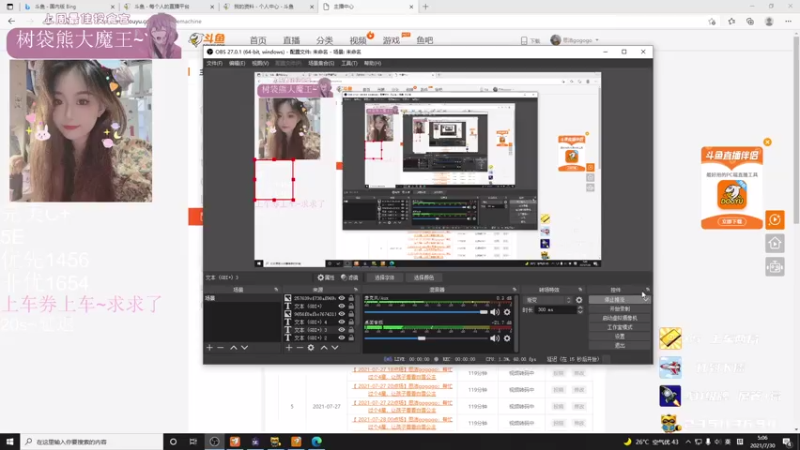Click the stop streaming button in OBS Controls
The image size is (800, 450).
[615, 300]
